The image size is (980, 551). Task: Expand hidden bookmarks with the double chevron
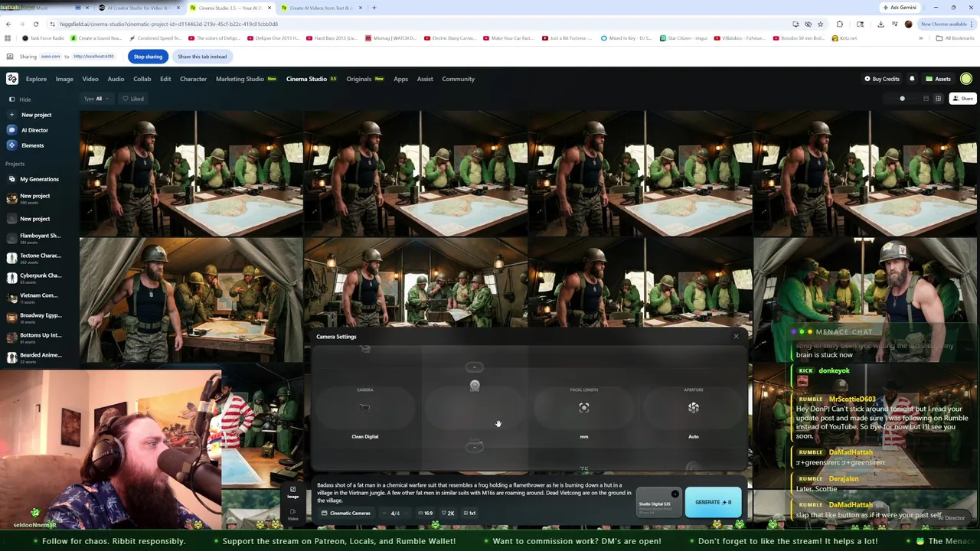click(x=921, y=38)
